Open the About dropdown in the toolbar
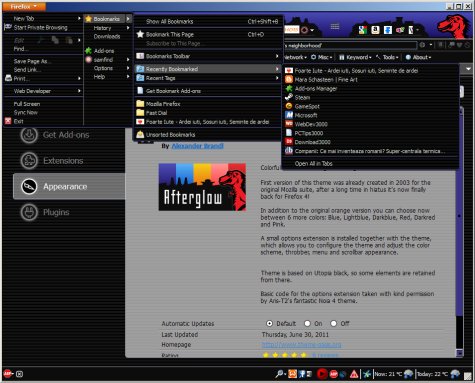 [418, 57]
